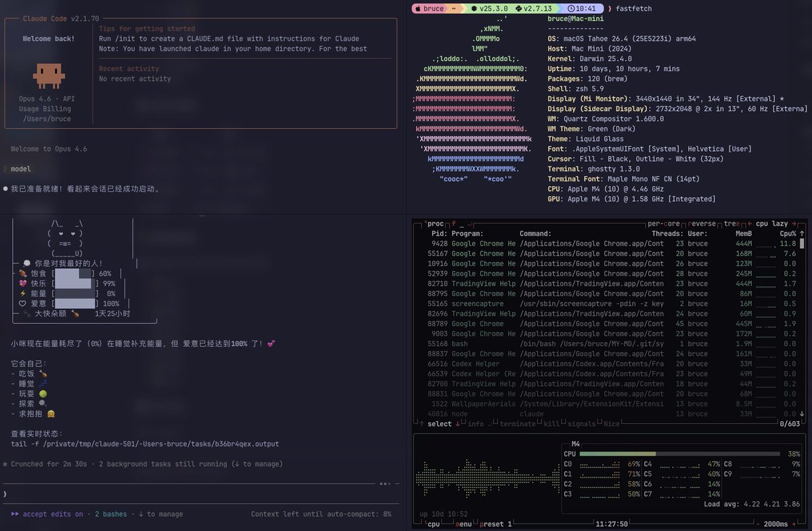Open the 2 bashes background tasks link
This screenshot has width=812, height=531.
tap(110, 514)
